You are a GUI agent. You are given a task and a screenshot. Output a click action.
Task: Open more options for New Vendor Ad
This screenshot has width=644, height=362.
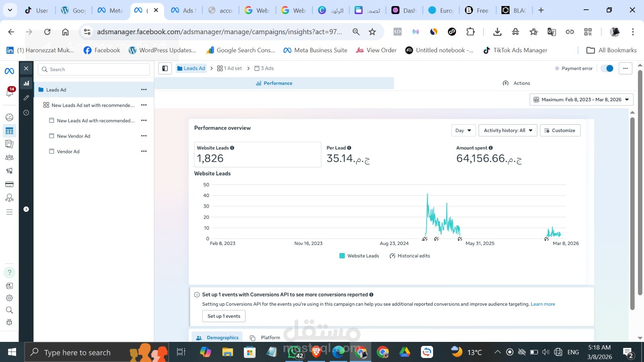(x=144, y=136)
